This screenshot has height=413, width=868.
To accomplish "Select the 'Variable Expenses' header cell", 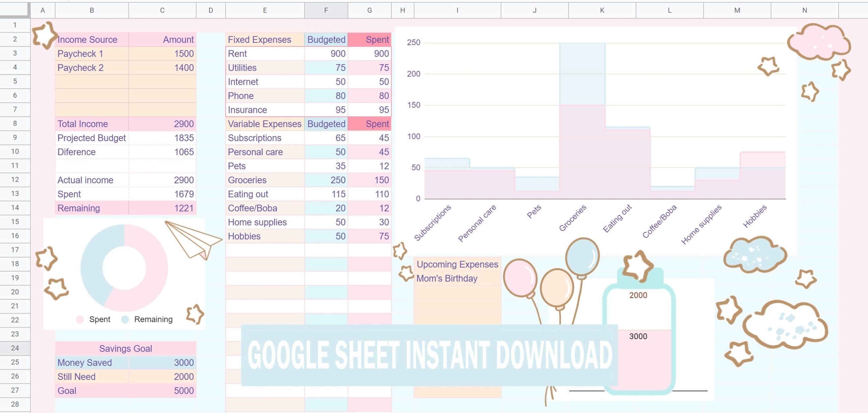I will [265, 124].
